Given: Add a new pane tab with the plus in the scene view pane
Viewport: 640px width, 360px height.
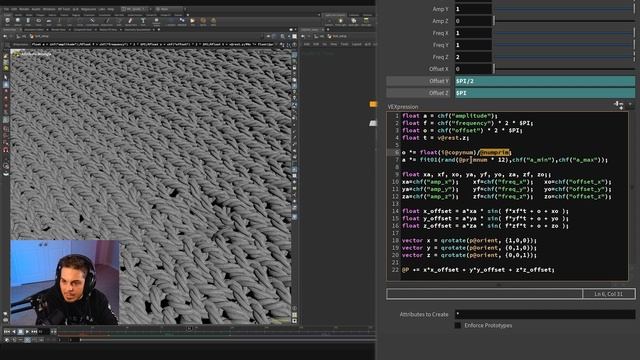Looking at the screenshot, I should pyautogui.click(x=159, y=30).
